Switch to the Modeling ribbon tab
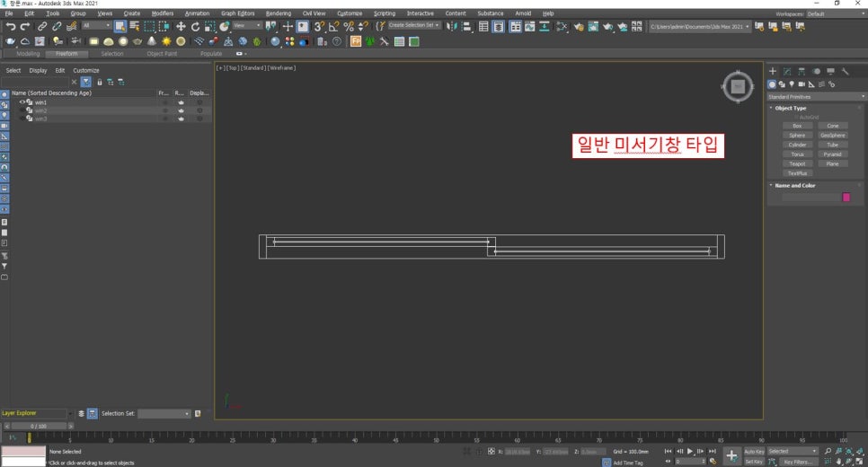This screenshot has height=467, width=868. pos(28,54)
